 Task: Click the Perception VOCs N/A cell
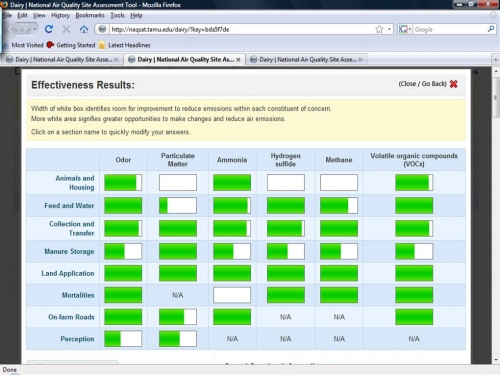(414, 339)
